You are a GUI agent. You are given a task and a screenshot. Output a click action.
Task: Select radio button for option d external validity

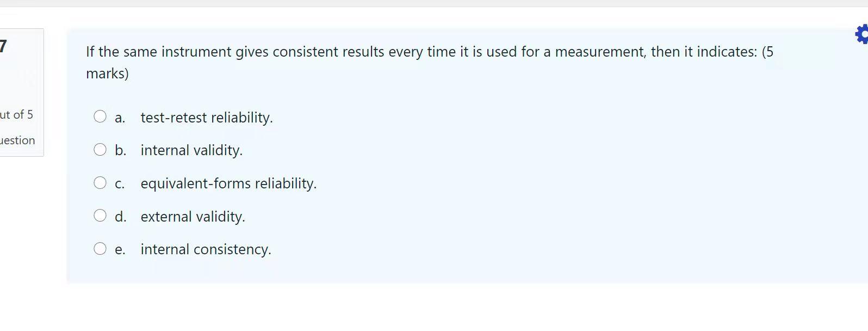pos(100,216)
